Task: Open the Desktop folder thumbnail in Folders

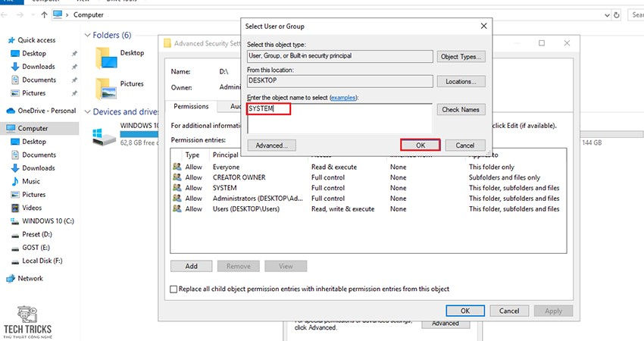Action: [x=106, y=58]
